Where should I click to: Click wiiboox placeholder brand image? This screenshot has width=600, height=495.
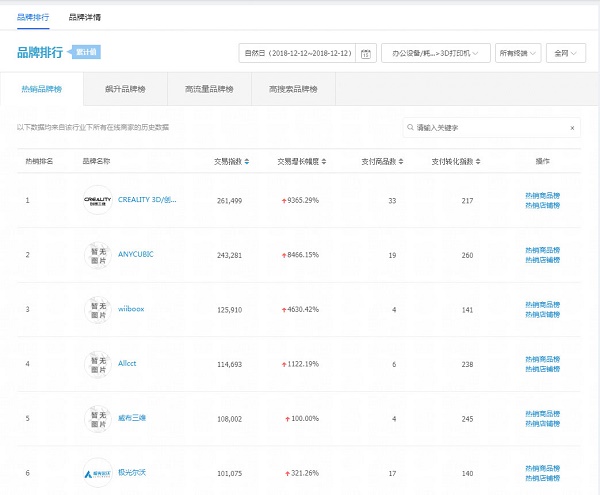coord(98,310)
